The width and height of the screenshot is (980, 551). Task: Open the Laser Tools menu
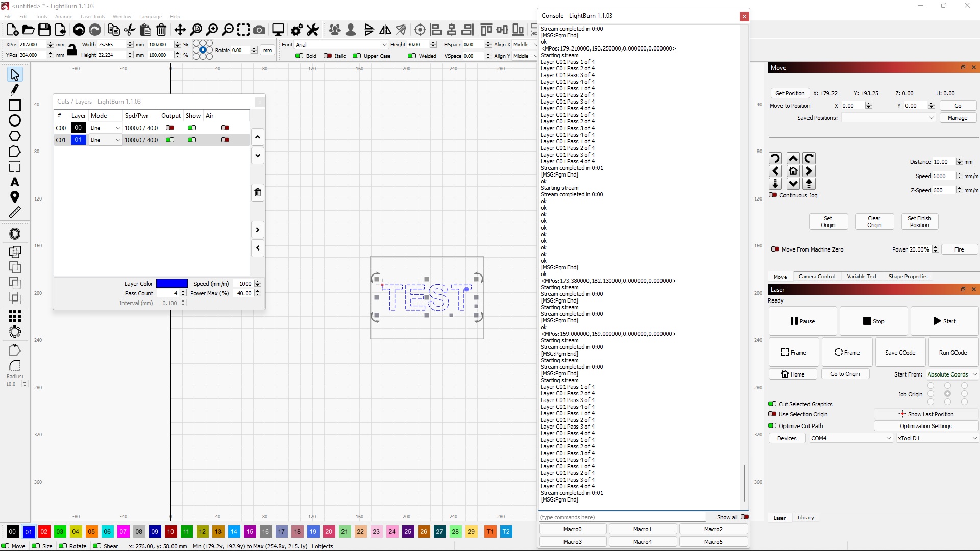click(92, 16)
